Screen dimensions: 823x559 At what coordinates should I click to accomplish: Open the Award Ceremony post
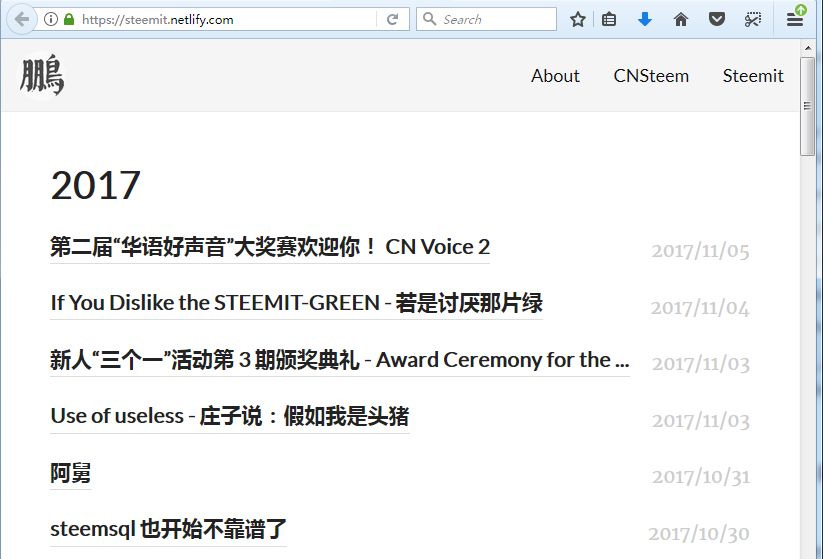click(x=340, y=360)
